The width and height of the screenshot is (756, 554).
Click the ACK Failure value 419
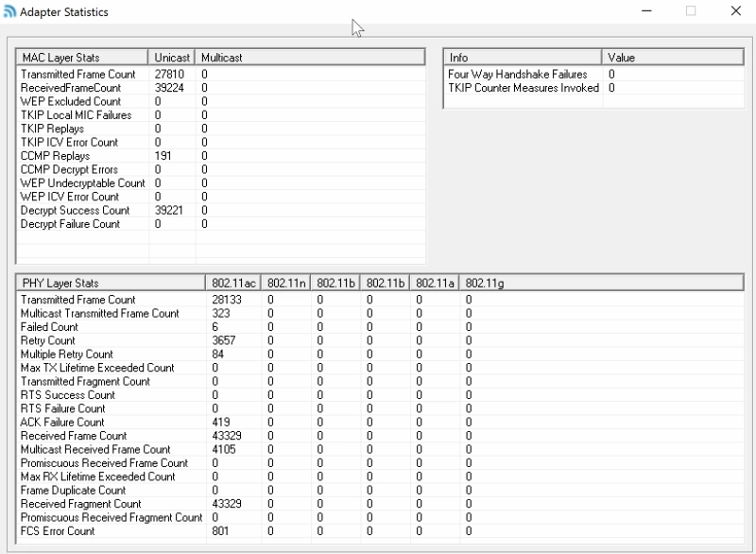pyautogui.click(x=221, y=423)
